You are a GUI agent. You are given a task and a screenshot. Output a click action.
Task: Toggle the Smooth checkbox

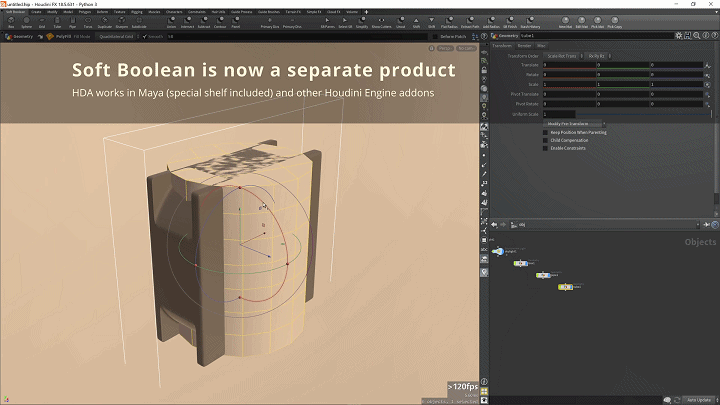point(145,36)
